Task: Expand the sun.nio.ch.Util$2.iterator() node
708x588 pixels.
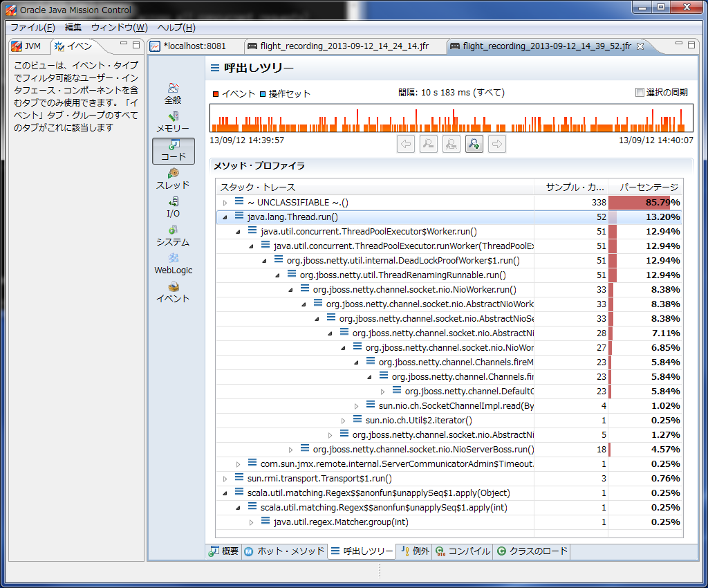Action: click(x=343, y=421)
